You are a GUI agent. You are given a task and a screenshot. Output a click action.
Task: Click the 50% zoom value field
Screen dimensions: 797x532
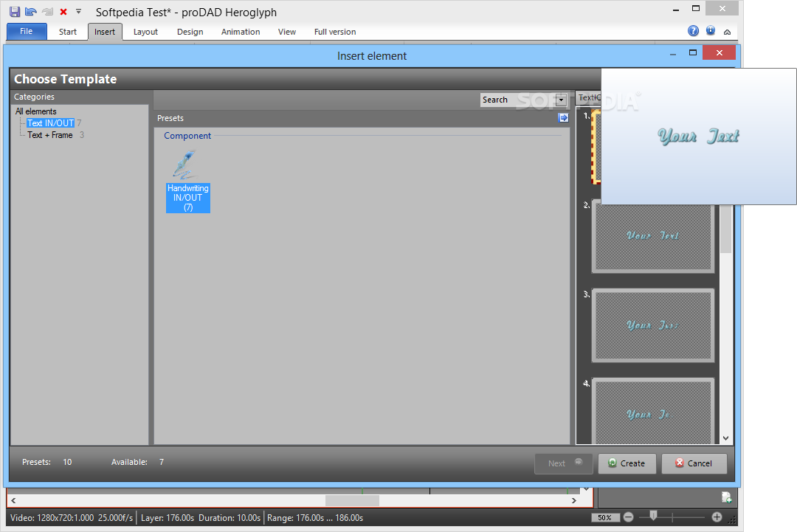pyautogui.click(x=605, y=518)
